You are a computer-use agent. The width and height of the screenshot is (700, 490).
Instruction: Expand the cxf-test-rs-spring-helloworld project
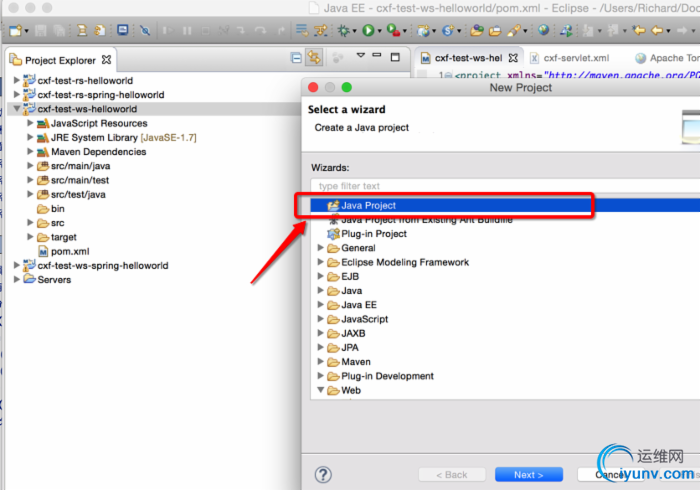17,95
